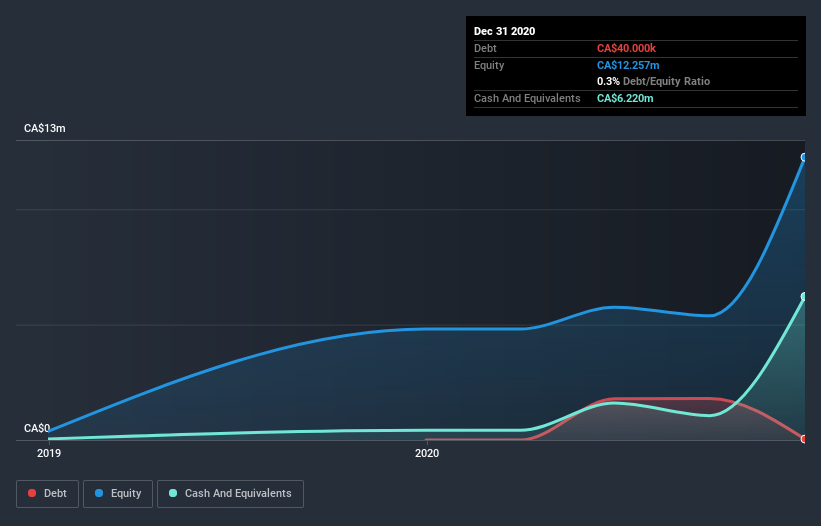Click the CA$6.220m cash value
Viewport: 821px width, 526px height.
(x=625, y=98)
